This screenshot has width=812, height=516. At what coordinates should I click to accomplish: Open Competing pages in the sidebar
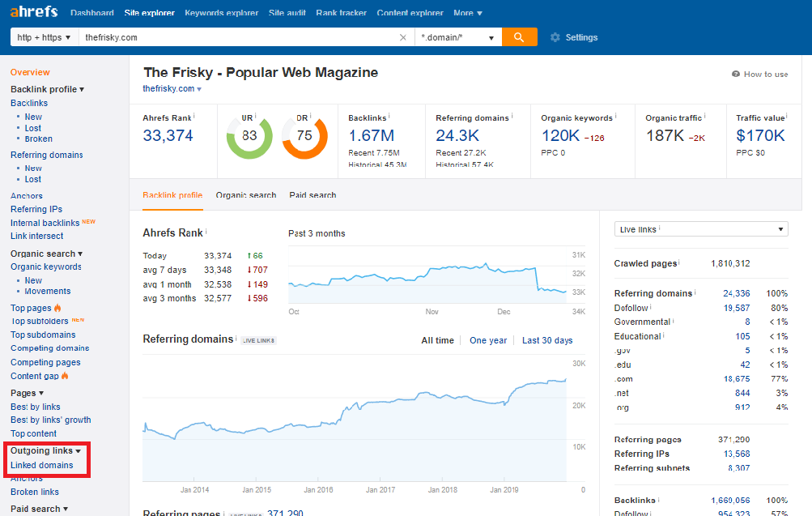click(45, 362)
